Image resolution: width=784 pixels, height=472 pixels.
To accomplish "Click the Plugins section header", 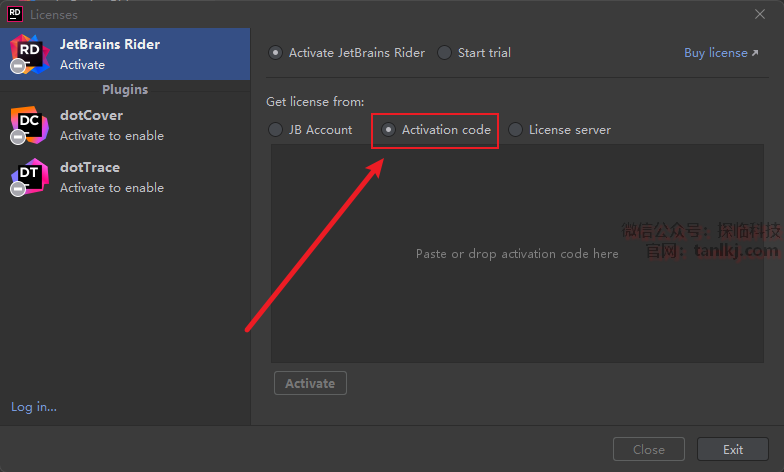I will (125, 90).
